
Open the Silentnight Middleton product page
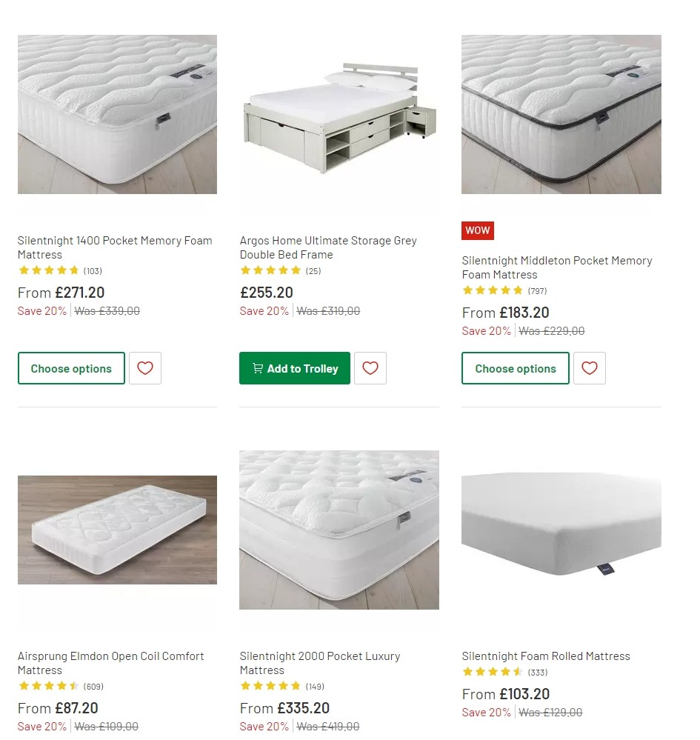[557, 267]
